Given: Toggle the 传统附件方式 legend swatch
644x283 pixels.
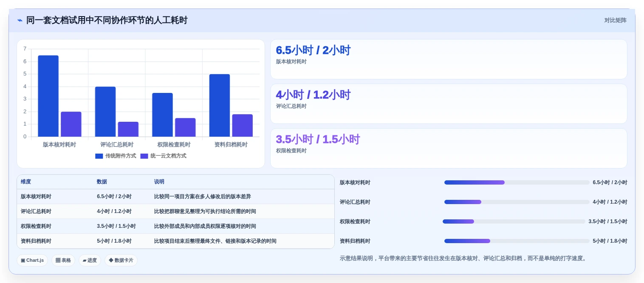Looking at the screenshot, I should pos(99,156).
